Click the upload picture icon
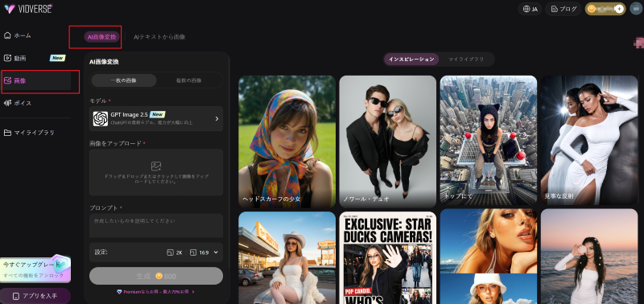Screen dimensions: 644x304 [156, 166]
